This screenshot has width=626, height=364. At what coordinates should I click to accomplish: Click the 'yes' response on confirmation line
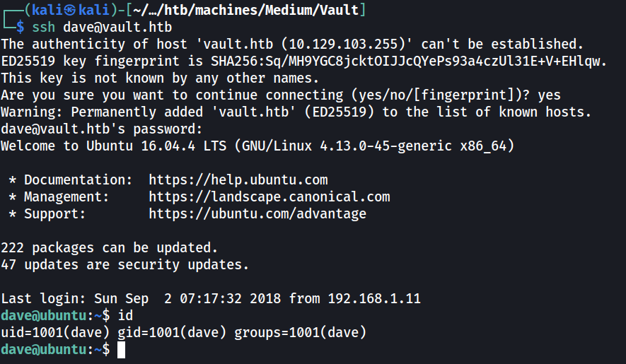549,95
